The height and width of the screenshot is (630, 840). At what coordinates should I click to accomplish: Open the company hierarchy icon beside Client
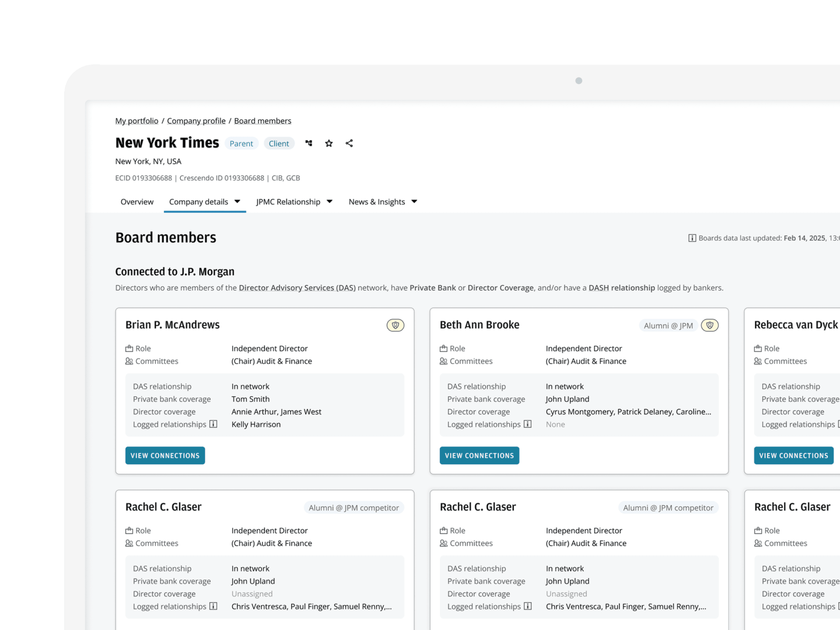pos(309,143)
